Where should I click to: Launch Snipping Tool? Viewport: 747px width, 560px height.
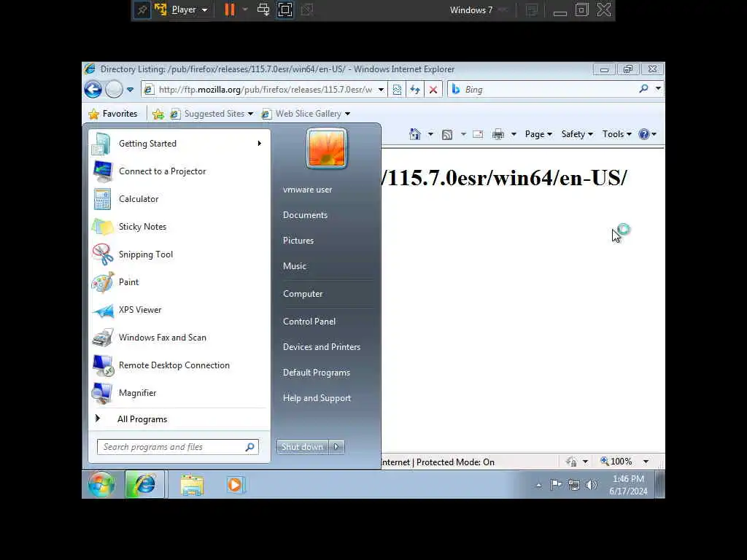pos(179,254)
